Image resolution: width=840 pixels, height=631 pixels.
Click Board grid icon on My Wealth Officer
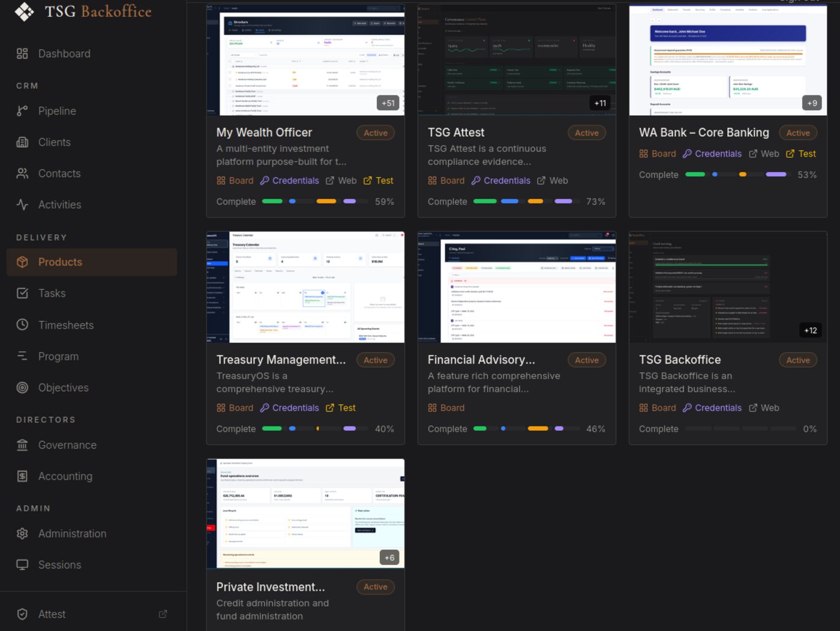click(221, 181)
